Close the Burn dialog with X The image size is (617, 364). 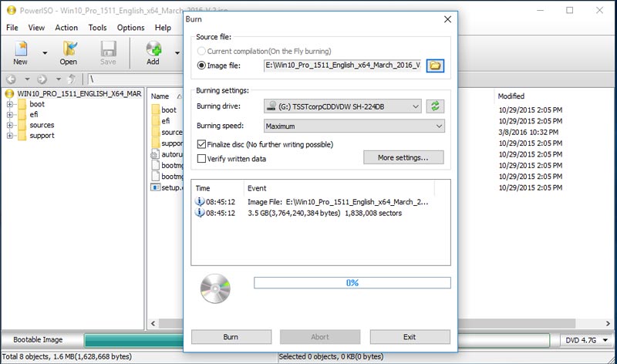click(448, 19)
